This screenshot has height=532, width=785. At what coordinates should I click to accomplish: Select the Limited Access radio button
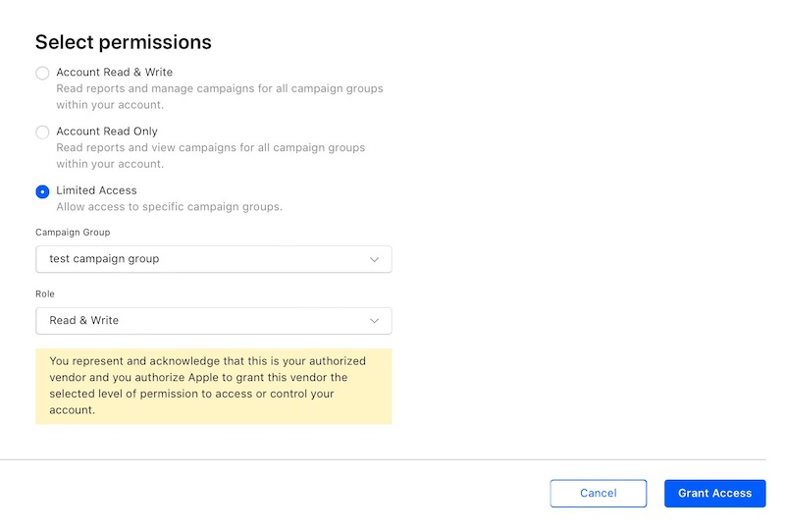click(x=42, y=192)
